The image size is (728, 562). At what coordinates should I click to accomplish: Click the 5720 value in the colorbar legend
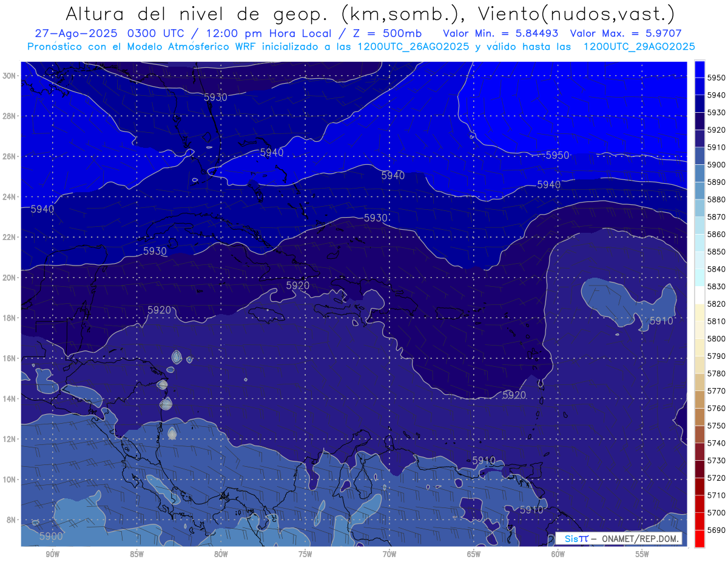pyautogui.click(x=716, y=478)
